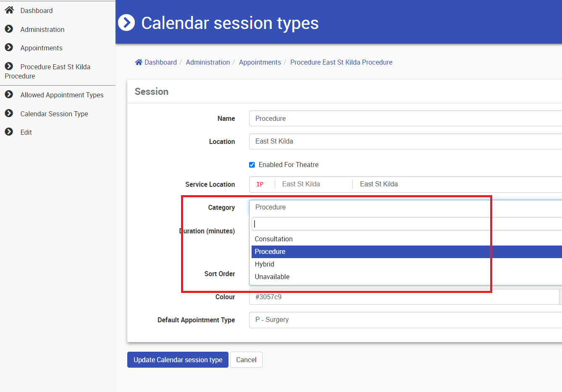The image size is (562, 392).
Task: Click the arrow icon next to Administration
Action: (x=9, y=29)
